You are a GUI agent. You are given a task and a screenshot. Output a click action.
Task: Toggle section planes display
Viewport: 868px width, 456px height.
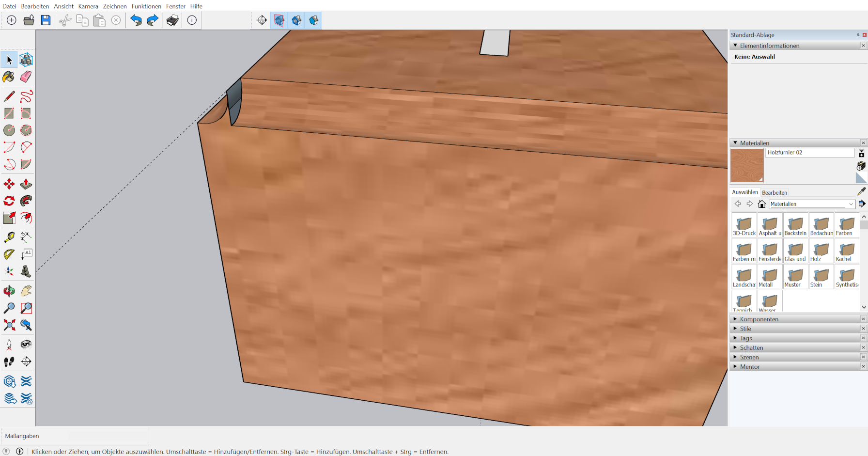pos(279,20)
